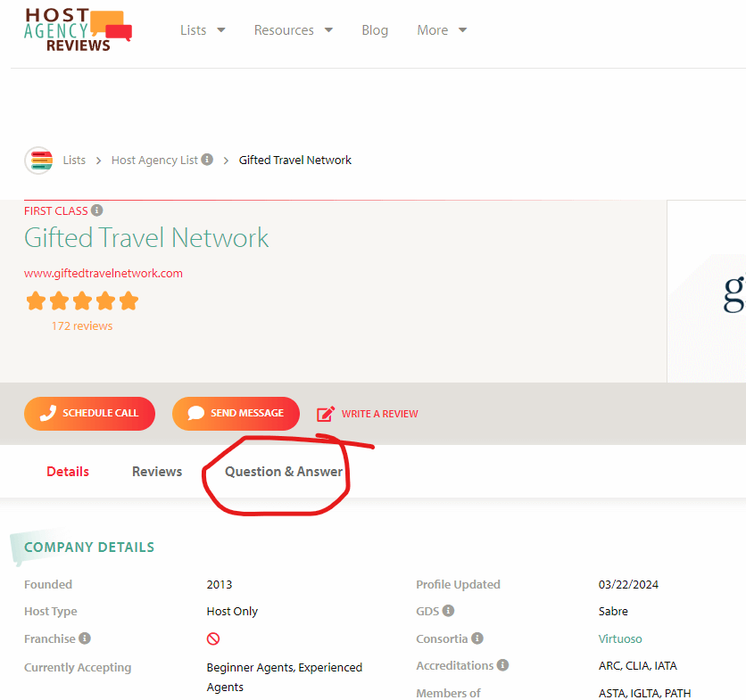Click the Members of label

(448, 694)
